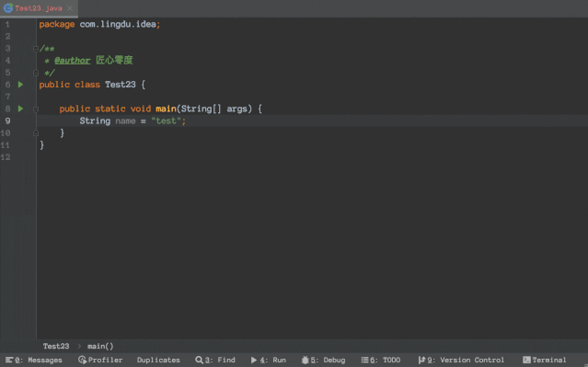Select the Test23.java editor tab

click(x=39, y=8)
